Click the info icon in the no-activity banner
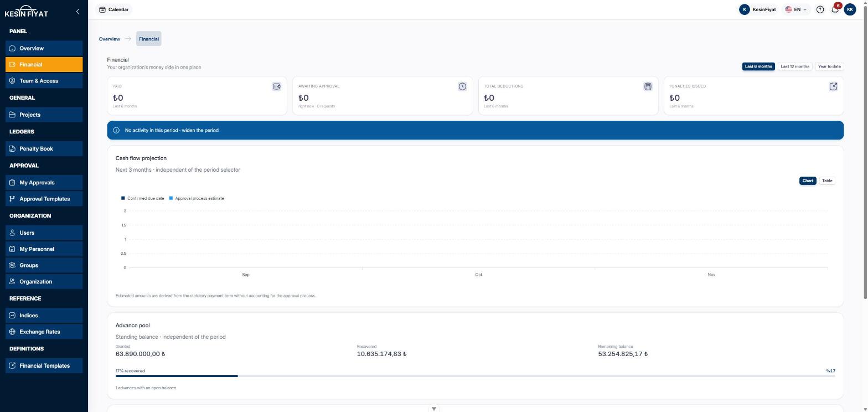Screen dimensions: 868x412 pyautogui.click(x=116, y=130)
